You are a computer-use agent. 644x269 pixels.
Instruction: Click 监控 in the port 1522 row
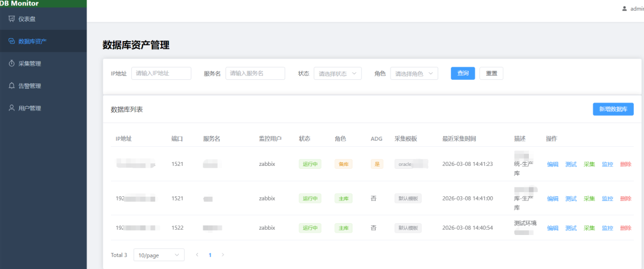coord(608,228)
